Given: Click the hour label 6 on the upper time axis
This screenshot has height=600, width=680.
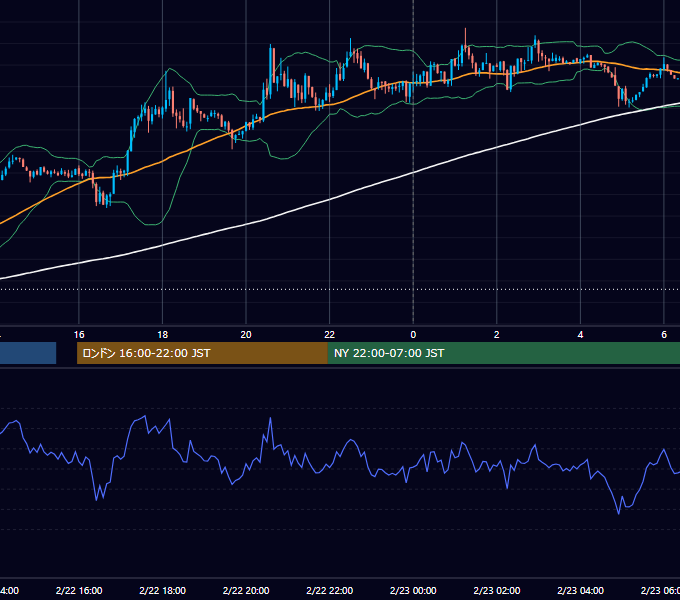Looking at the screenshot, I should click(x=664, y=335).
